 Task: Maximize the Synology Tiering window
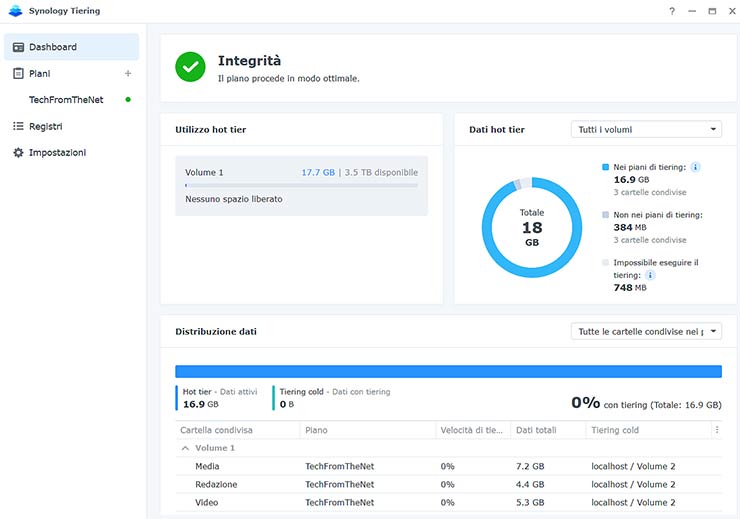[x=712, y=11]
